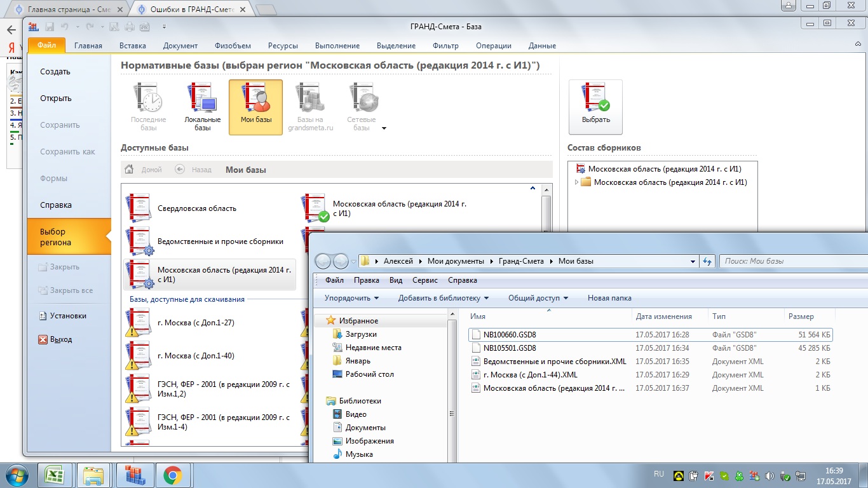868x488 pixels.
Task: Select file NB100660.GSD8
Action: pos(510,335)
